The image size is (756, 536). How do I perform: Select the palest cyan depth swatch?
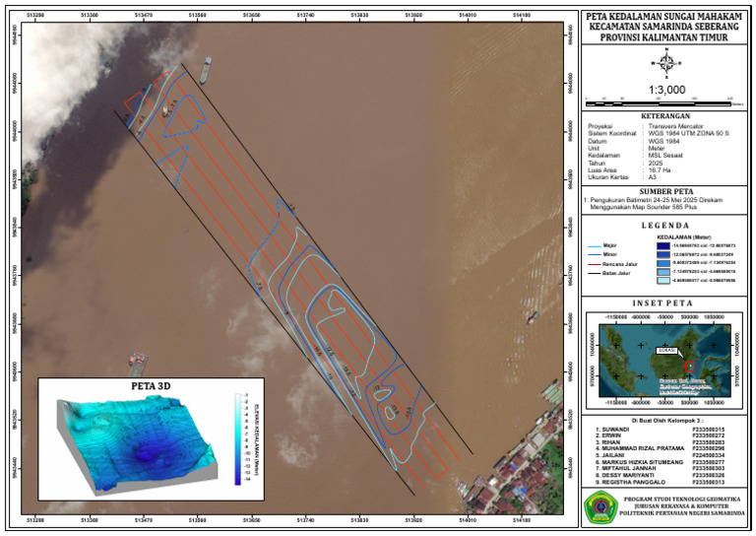(x=662, y=280)
